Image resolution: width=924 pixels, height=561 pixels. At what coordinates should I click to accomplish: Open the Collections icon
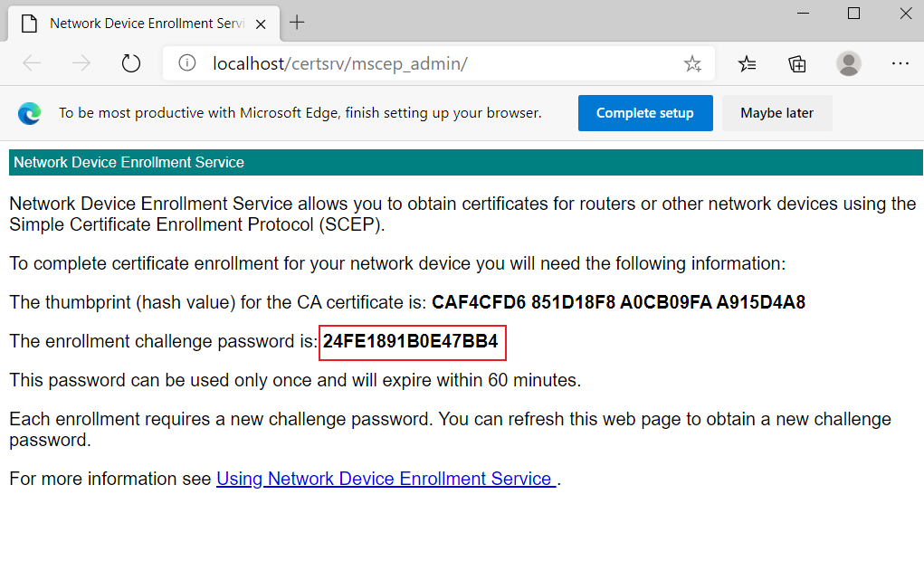797,63
